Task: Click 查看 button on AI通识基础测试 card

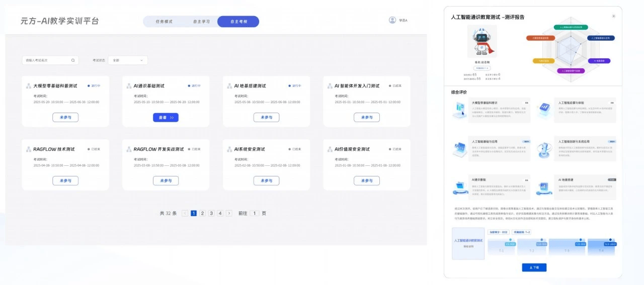Action: pyautogui.click(x=166, y=117)
